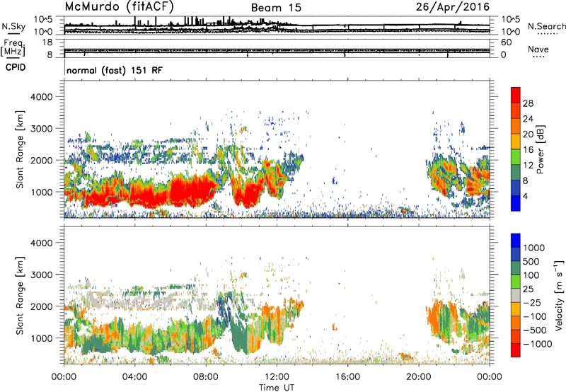Click the "3000" tick in velocity panel
The image size is (566, 392).
pyautogui.click(x=41, y=275)
